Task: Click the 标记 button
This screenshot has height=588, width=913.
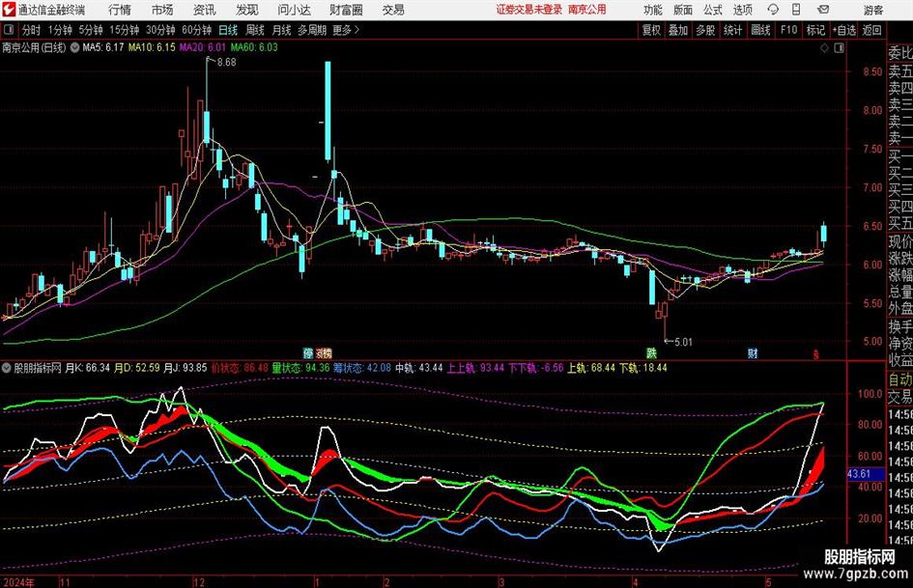Action: pos(815,30)
